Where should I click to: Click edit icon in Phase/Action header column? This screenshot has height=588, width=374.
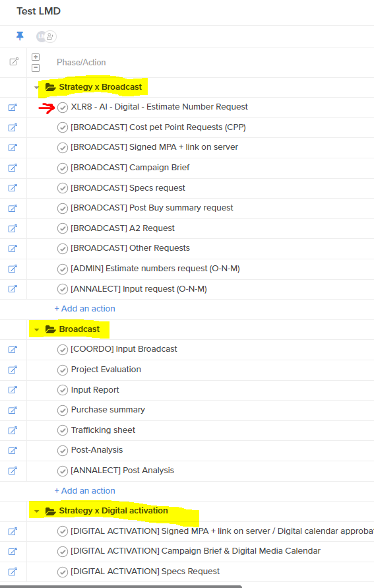coord(14,62)
